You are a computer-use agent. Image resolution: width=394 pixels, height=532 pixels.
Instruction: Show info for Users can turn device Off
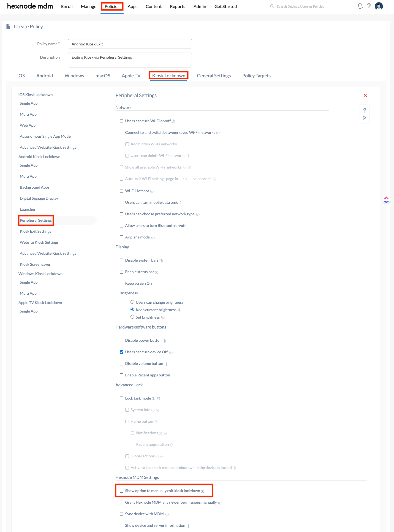(x=171, y=352)
